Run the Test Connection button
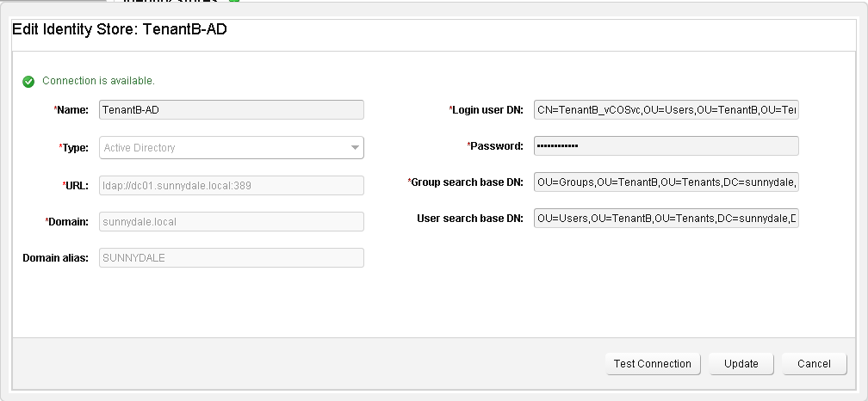Viewport: 868px width, 401px height. [x=653, y=364]
